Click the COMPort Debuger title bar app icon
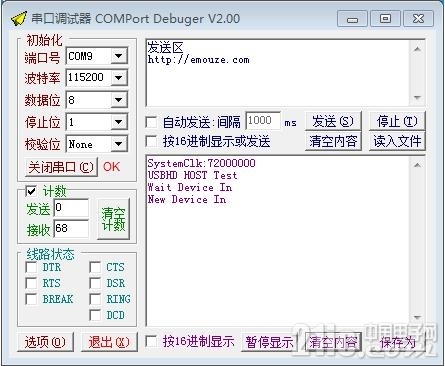The width and height of the screenshot is (445, 366). point(19,18)
